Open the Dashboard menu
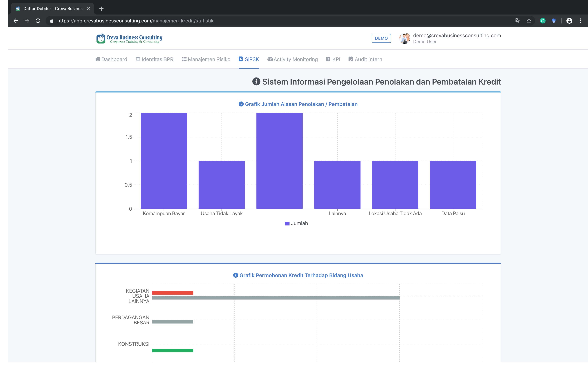Image resolution: width=588 pixels, height=372 pixels. 111,59
